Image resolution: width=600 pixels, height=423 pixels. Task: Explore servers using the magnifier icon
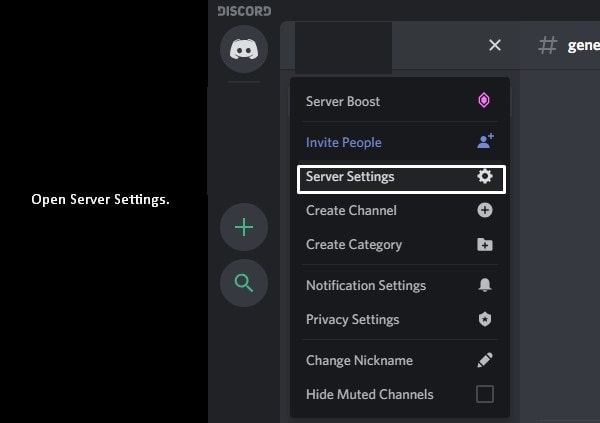(x=244, y=283)
